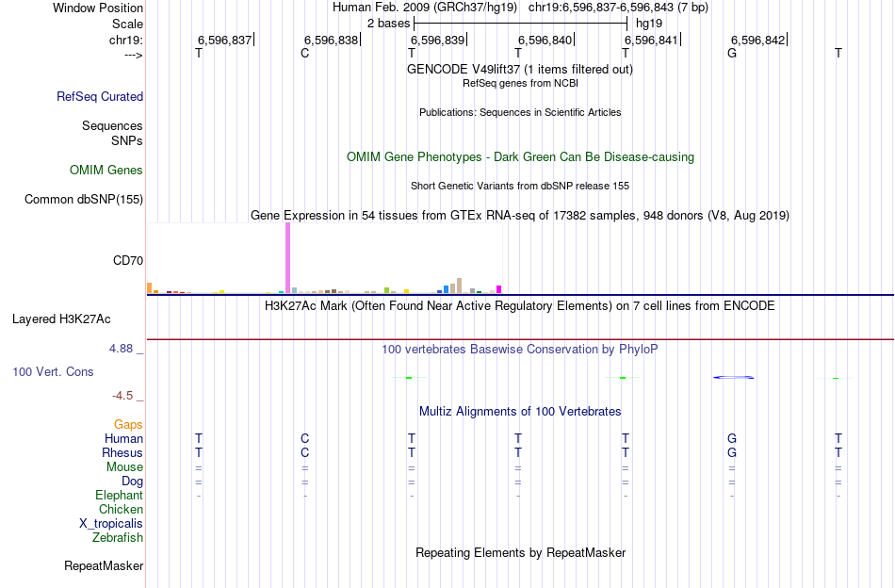Click the 4.88 PhyloP upper scale value
Viewport: 895px width, 588px height.
point(121,349)
